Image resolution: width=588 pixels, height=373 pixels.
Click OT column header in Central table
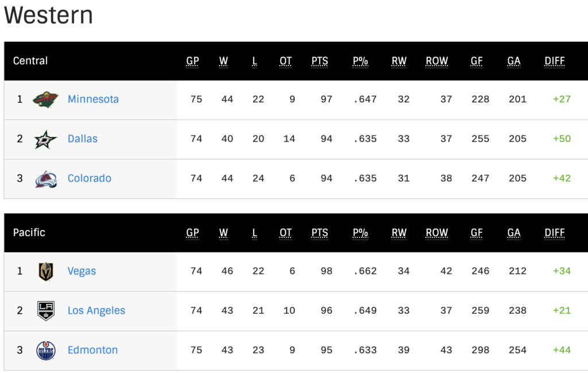pos(285,61)
